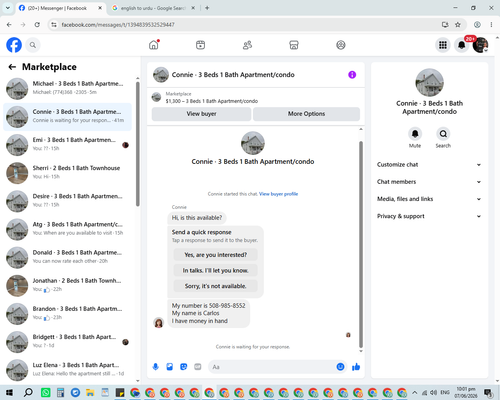This screenshot has width=500, height=400.
Task: Open the emoji picker in message box
Action: (340, 367)
